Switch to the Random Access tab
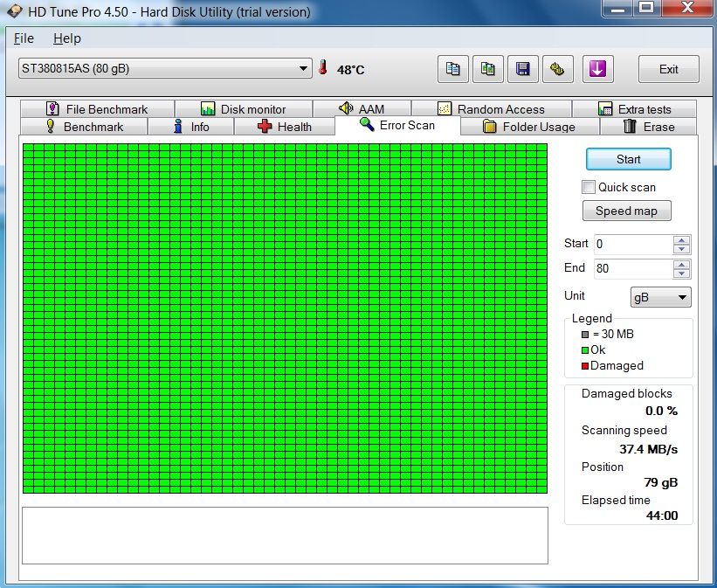The image size is (717, 588). point(491,109)
